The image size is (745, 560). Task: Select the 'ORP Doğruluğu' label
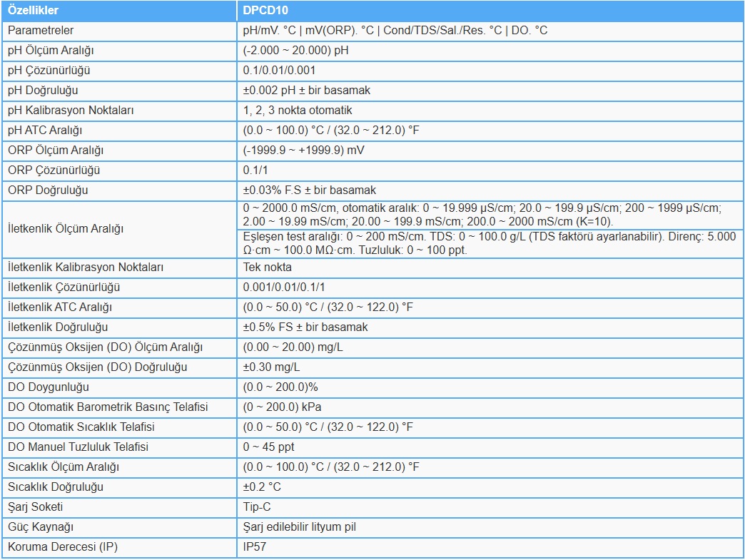tap(48, 190)
